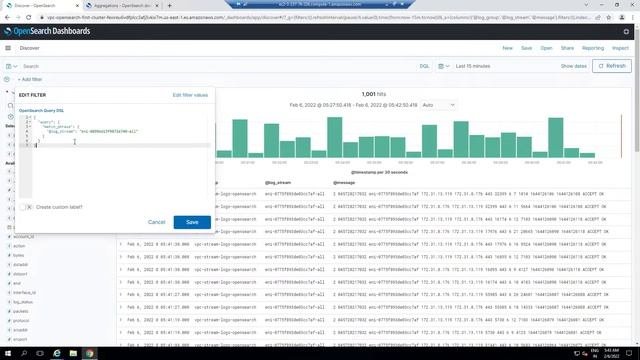The width and height of the screenshot is (640, 360).
Task: Open File Explorer from taskbar
Action: [x=73, y=353]
